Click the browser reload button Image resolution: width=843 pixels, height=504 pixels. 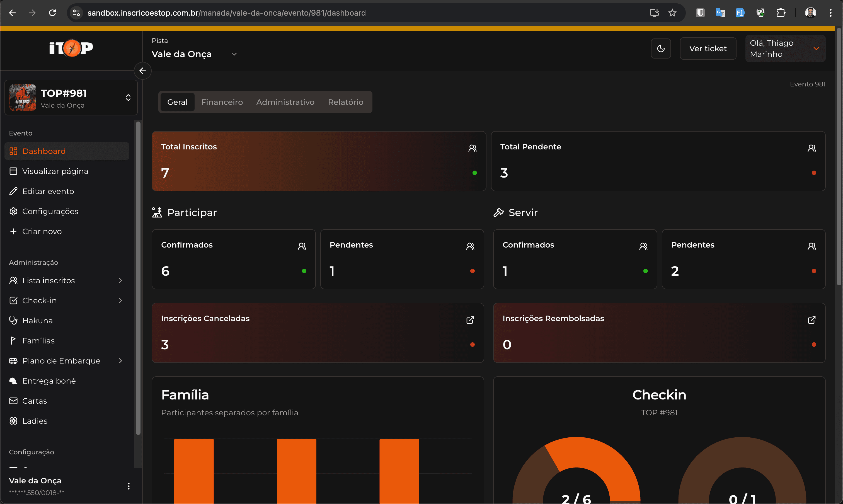tap(52, 13)
